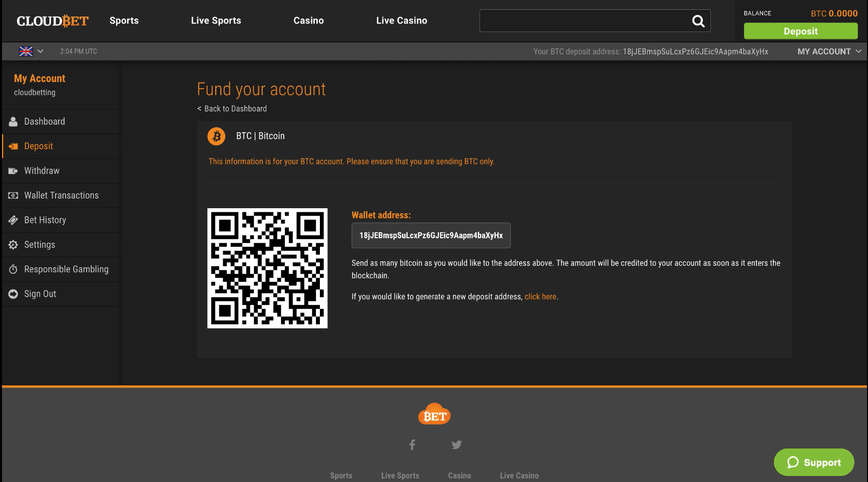Click the deposit QR code image
868x482 pixels.
pyautogui.click(x=267, y=268)
